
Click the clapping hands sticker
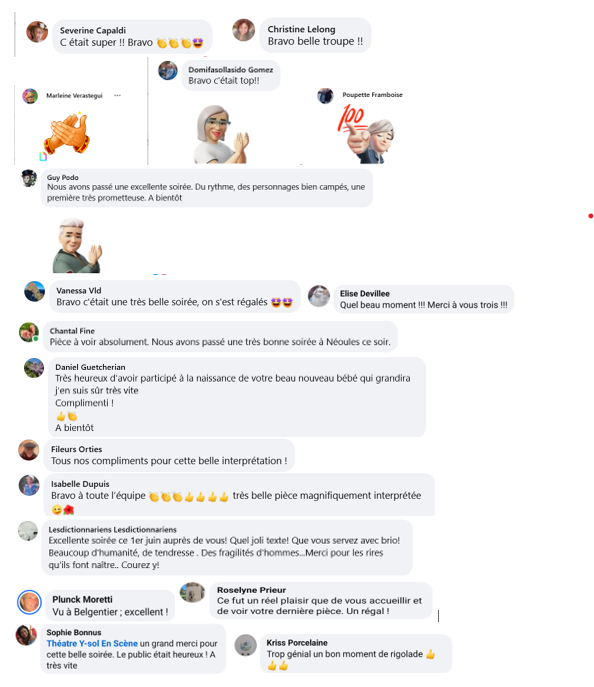(x=67, y=133)
